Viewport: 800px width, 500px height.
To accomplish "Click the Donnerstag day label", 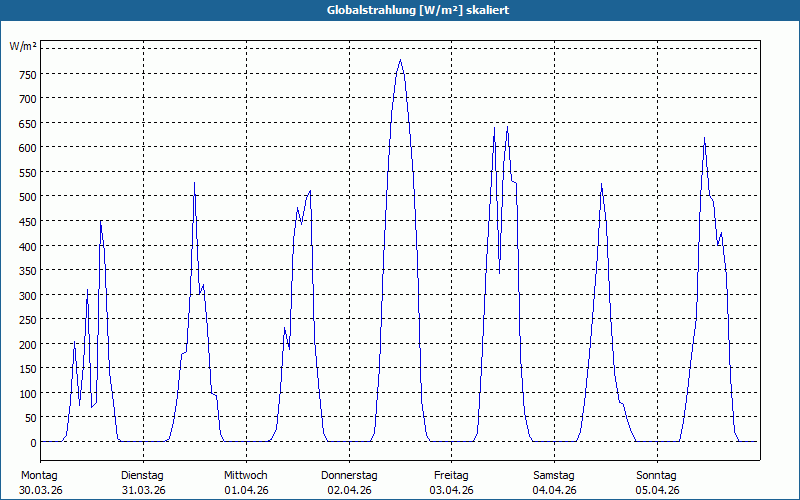I will [x=349, y=476].
